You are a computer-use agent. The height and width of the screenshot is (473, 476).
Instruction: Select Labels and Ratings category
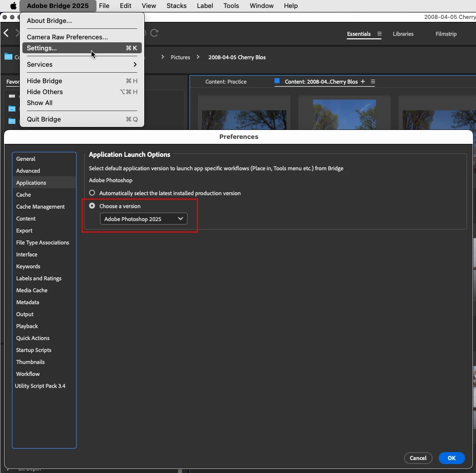click(x=44, y=278)
